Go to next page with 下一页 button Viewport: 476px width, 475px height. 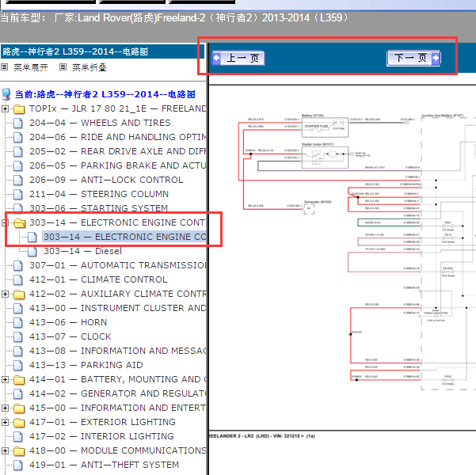(413, 58)
